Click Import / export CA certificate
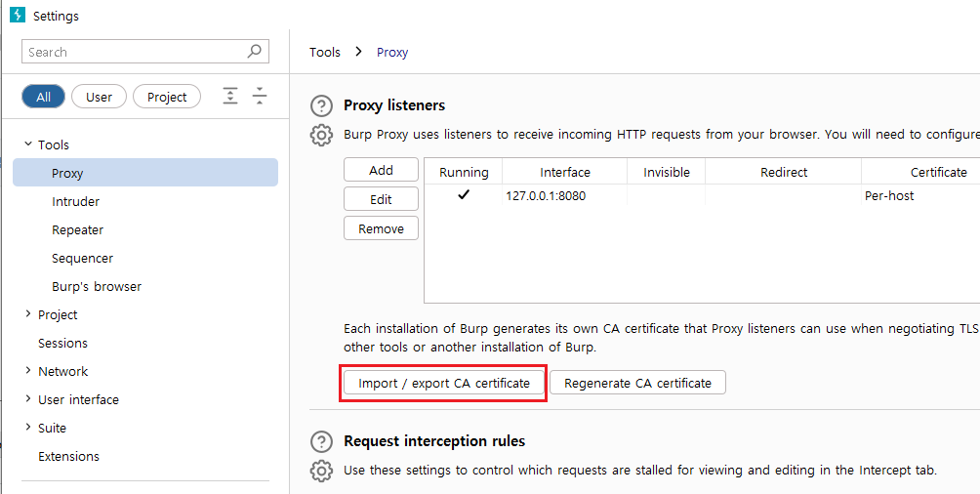The width and height of the screenshot is (980, 494). 444,383
